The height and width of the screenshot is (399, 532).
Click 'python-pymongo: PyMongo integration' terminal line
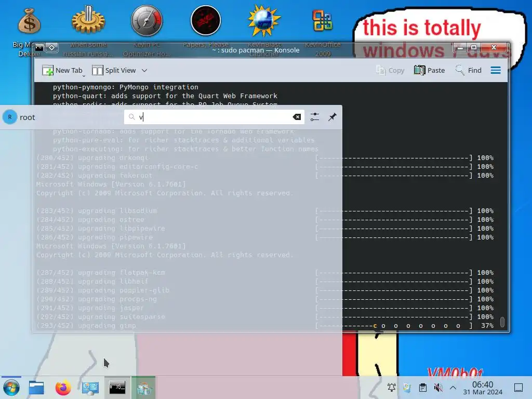click(126, 87)
